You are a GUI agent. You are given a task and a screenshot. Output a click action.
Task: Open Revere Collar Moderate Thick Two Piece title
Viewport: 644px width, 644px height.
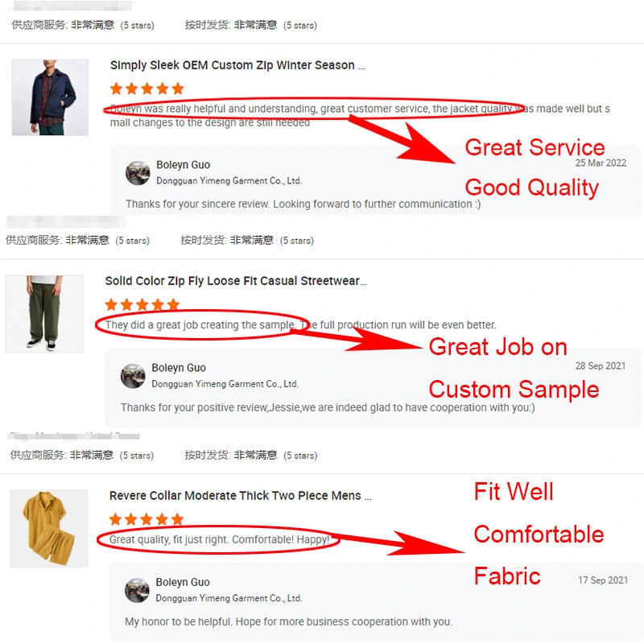[x=240, y=496]
